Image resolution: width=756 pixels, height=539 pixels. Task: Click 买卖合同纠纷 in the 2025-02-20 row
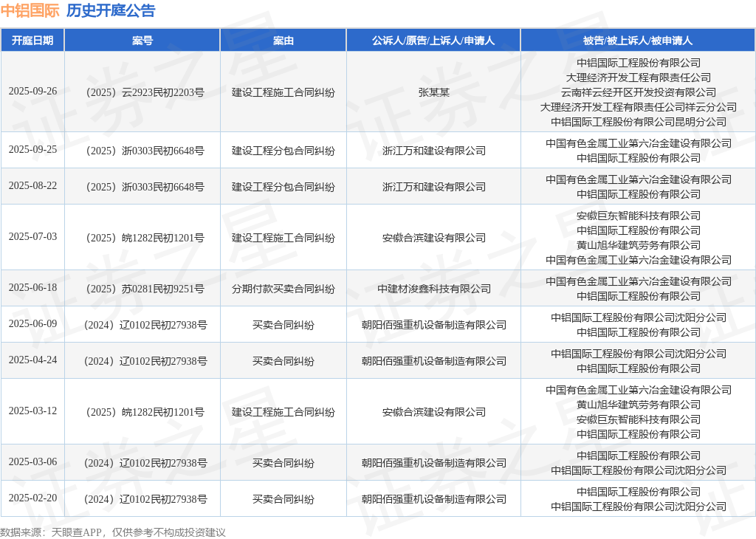[283, 499]
